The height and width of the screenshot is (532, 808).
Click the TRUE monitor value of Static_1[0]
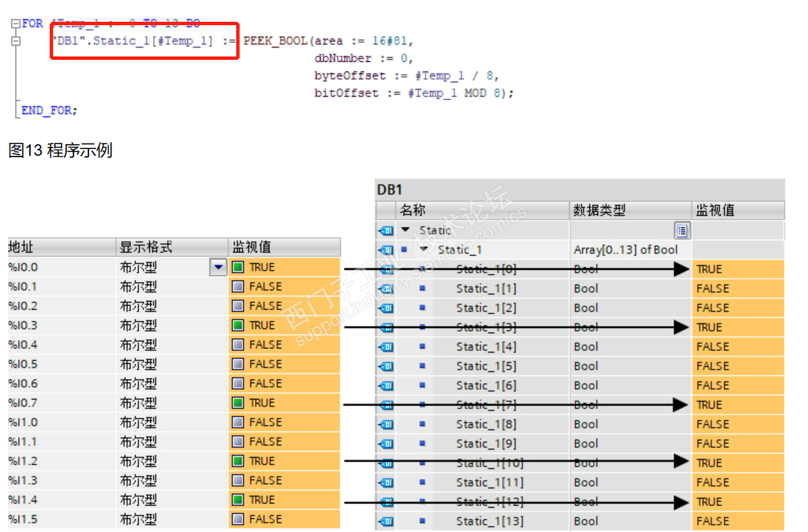738,269
